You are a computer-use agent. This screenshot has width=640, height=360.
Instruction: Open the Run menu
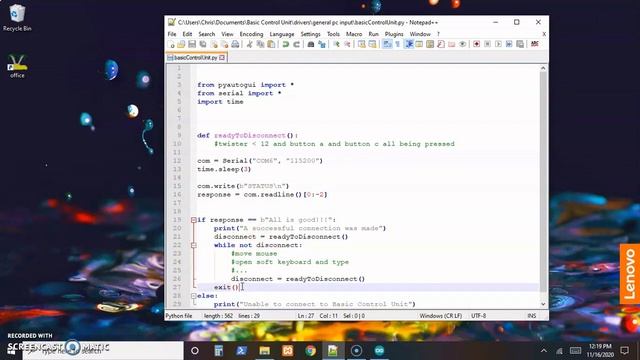(x=373, y=34)
